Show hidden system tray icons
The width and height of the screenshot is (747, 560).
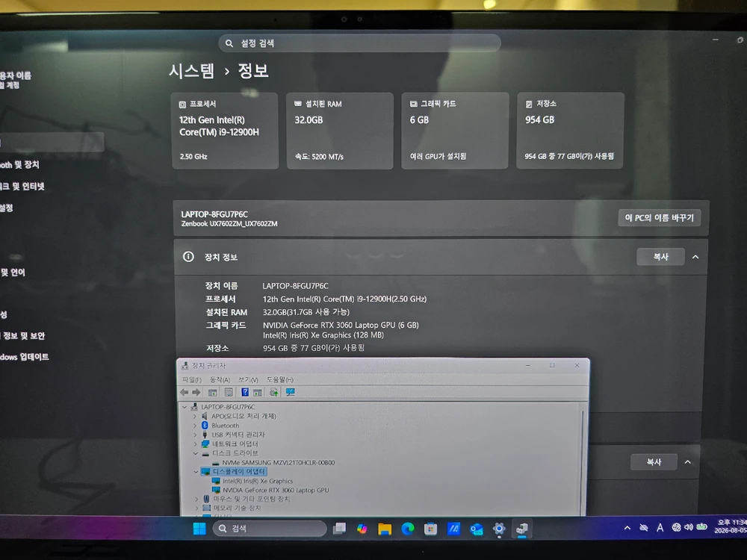[x=627, y=528]
